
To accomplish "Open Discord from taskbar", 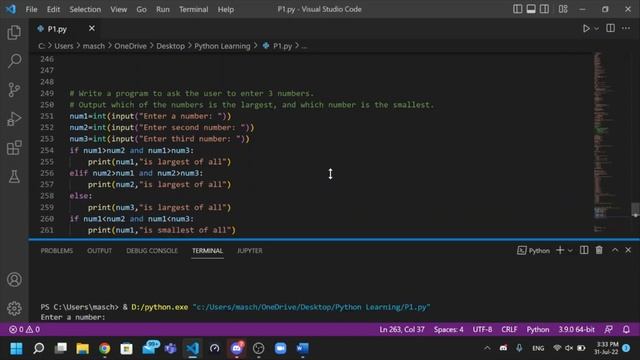I will pyautogui.click(x=237, y=348).
